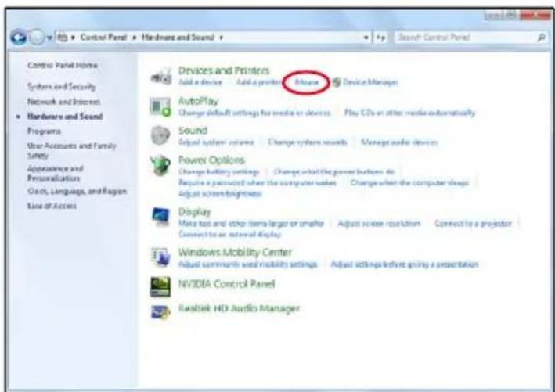Click Connect to a projector link
Screen dimensions: 555x392
pos(473,224)
